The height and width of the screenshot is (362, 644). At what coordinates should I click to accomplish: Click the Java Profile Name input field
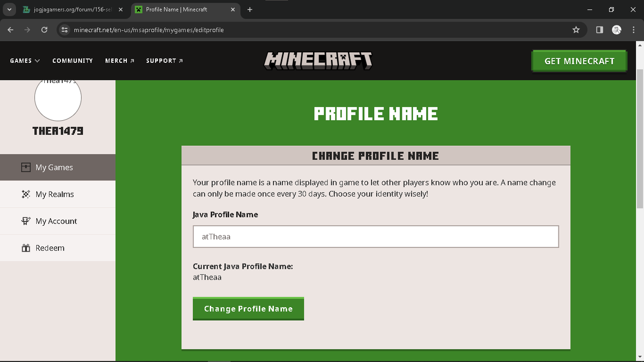point(376,236)
